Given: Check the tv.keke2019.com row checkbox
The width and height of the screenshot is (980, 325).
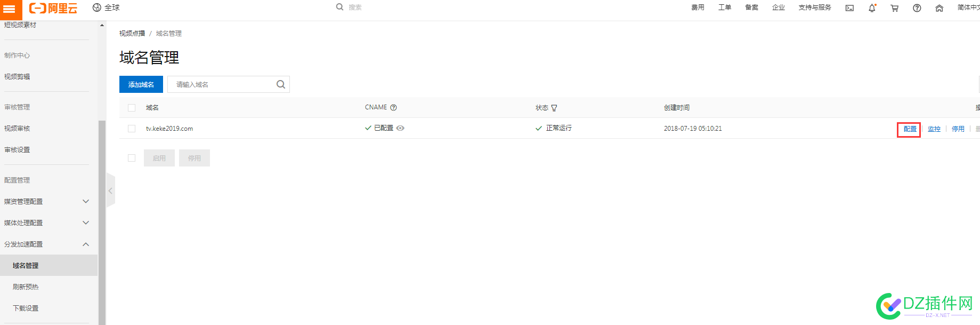Looking at the screenshot, I should click(x=132, y=129).
